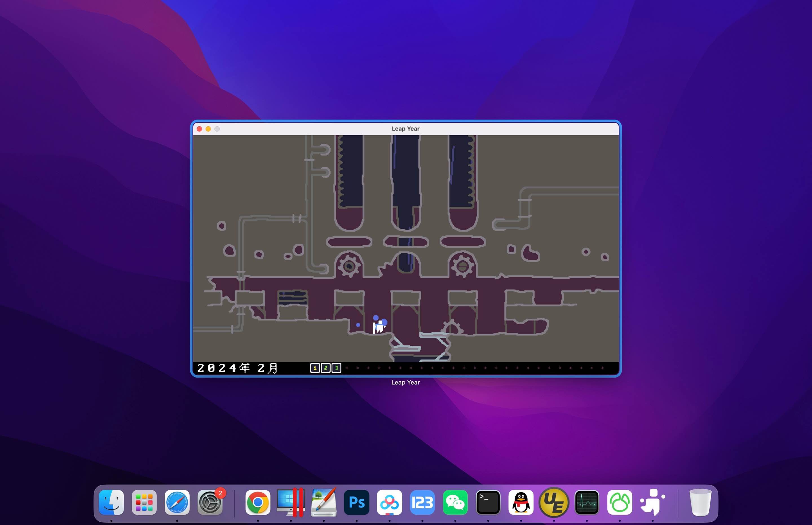Open Finder from the Dock

(111, 502)
